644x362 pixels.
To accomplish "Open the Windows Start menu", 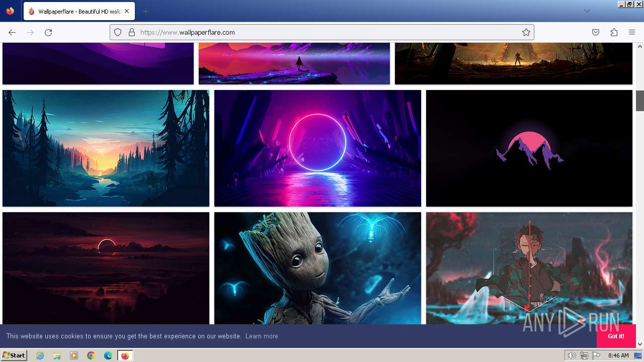I will [x=14, y=355].
